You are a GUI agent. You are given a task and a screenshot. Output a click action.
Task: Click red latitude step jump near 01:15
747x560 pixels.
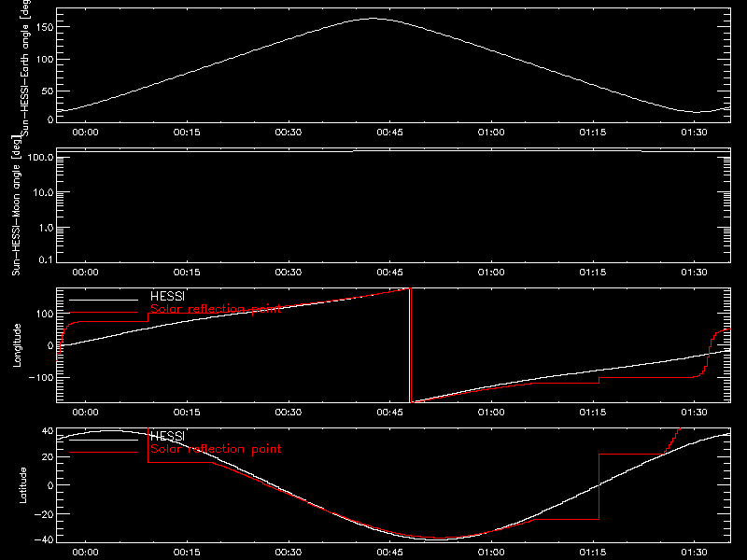coord(599,486)
